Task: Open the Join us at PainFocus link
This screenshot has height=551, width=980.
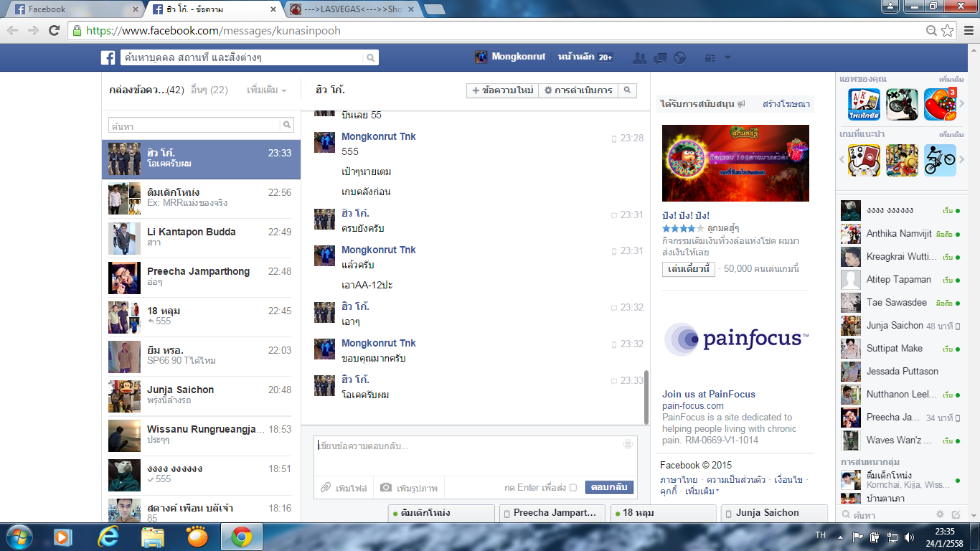Action: pos(709,394)
